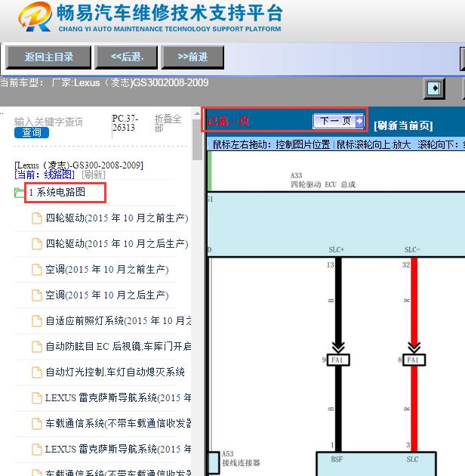Screen dimensions: 465x476
Task: Click the PC:37-26313 text
Action: (125, 122)
